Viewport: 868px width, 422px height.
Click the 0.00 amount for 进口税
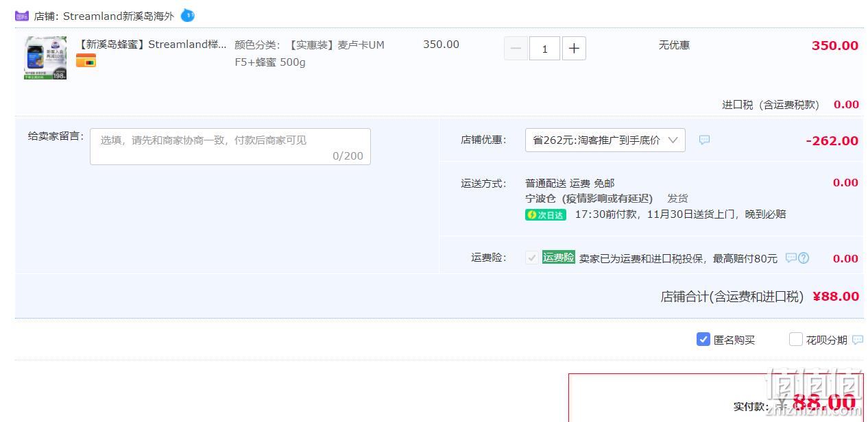point(846,105)
